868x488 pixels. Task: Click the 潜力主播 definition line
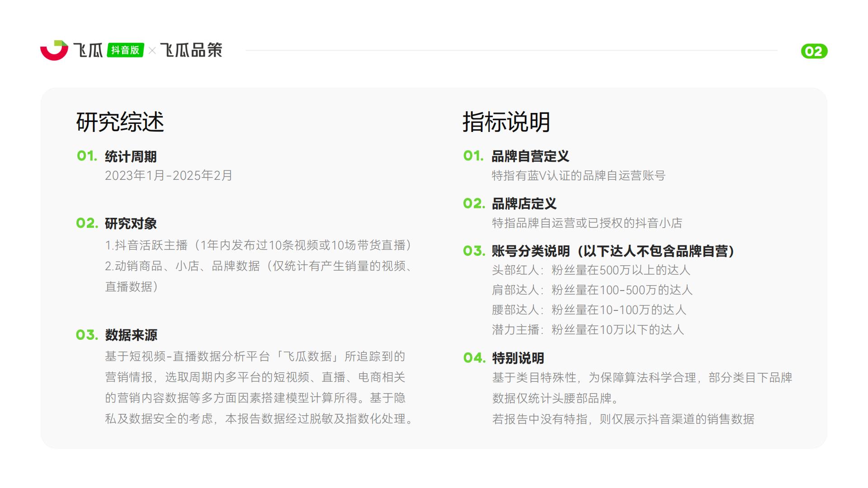(588, 329)
